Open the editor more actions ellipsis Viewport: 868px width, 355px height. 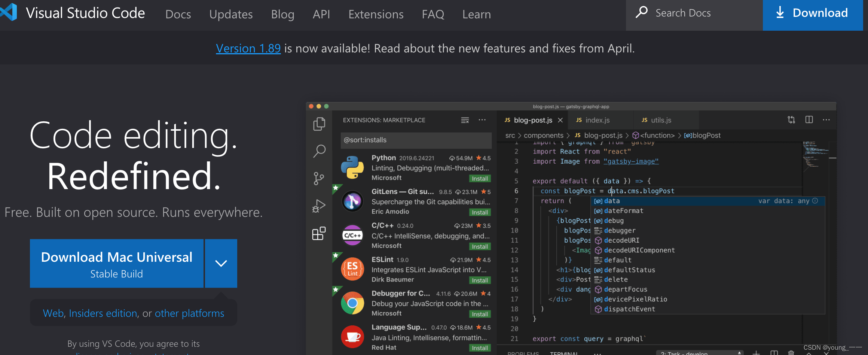(x=826, y=120)
